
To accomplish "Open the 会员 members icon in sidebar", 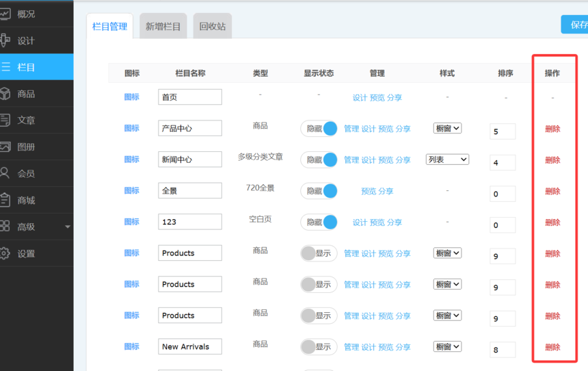I will [5, 173].
